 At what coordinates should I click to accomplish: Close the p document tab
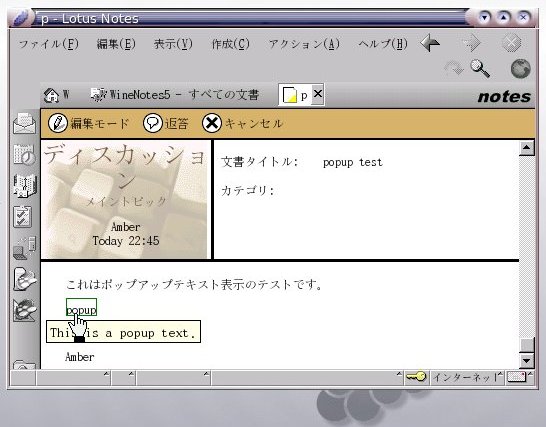click(318, 94)
